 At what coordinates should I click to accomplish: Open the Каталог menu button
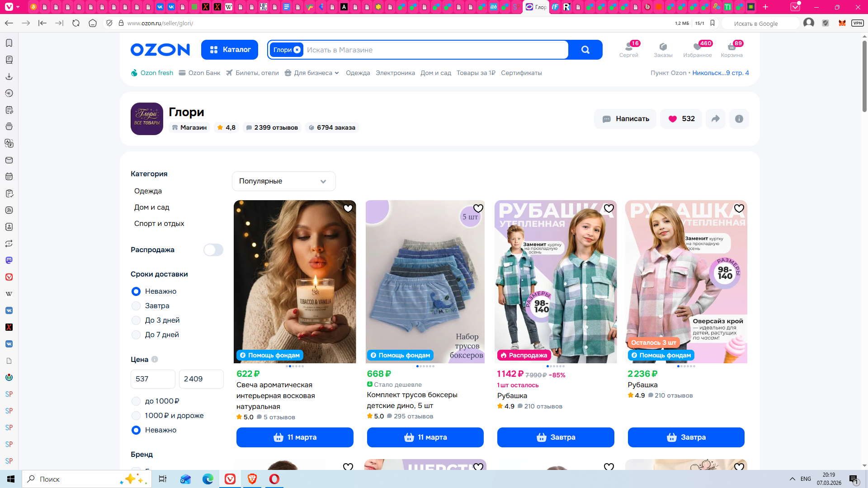point(230,50)
